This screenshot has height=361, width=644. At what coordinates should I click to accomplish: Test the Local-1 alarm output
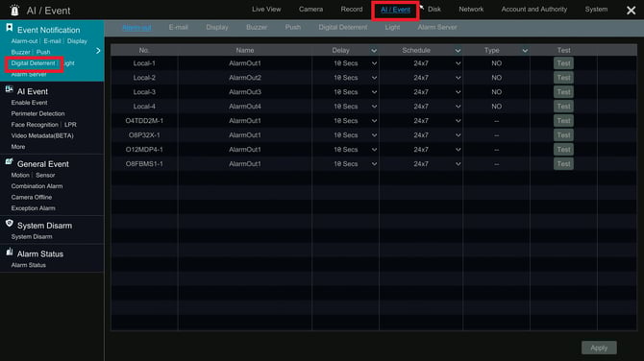coord(563,63)
